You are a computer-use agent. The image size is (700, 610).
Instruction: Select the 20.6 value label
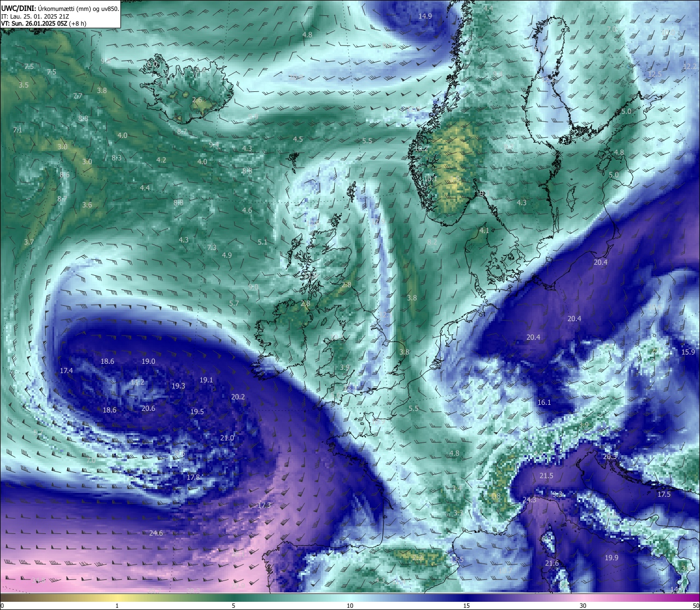point(148,408)
